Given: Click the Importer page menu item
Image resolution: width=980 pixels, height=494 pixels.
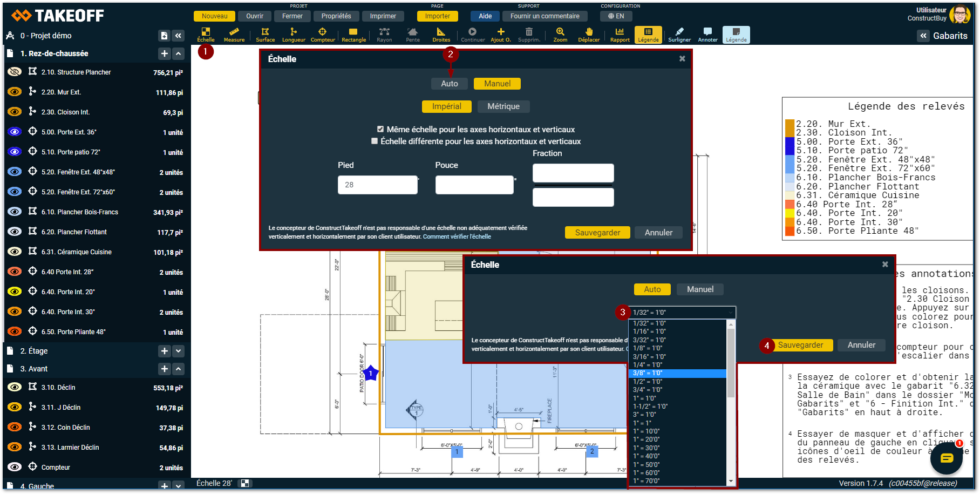Looking at the screenshot, I should [x=437, y=16].
